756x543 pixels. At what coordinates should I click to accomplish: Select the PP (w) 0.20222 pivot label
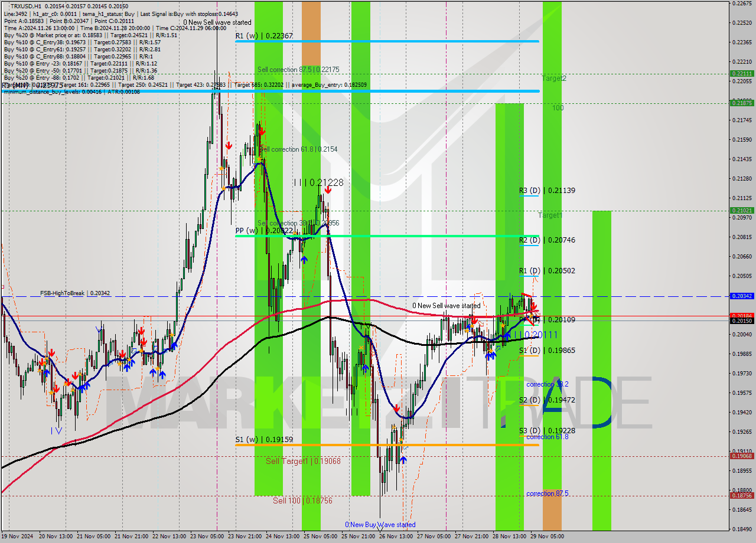tap(262, 231)
